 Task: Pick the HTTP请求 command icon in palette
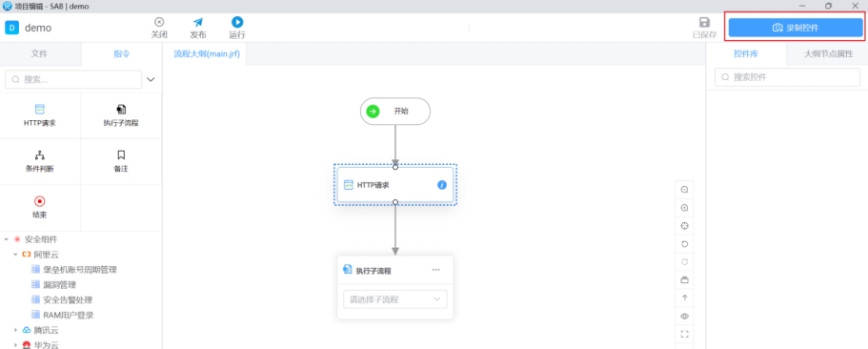click(40, 109)
